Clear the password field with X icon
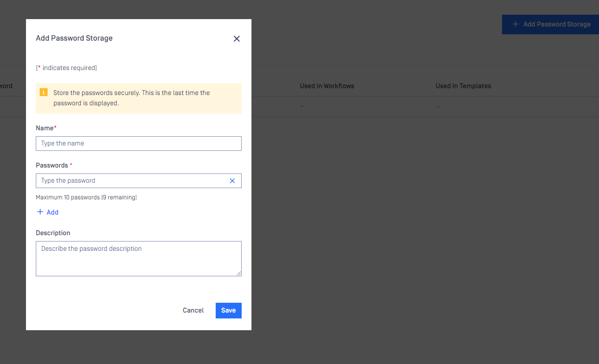 (x=232, y=181)
